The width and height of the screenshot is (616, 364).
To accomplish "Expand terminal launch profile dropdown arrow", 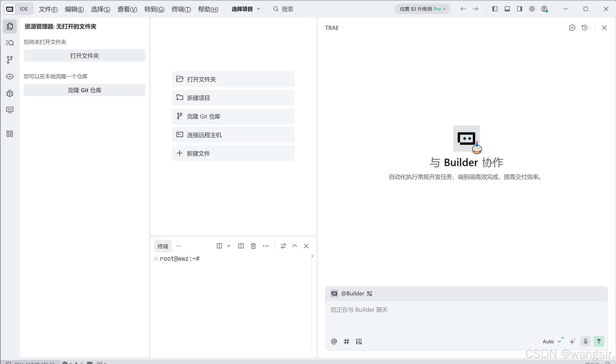I will point(228,246).
